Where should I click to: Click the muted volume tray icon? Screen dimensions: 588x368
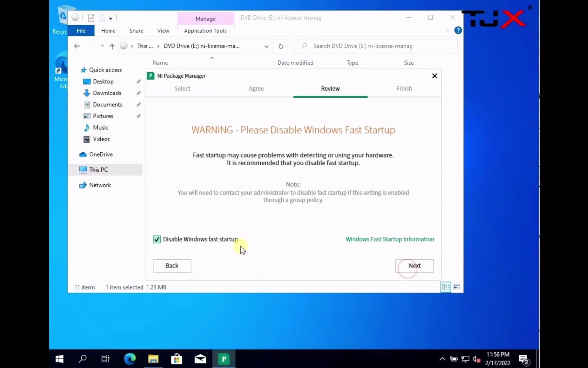click(x=477, y=359)
